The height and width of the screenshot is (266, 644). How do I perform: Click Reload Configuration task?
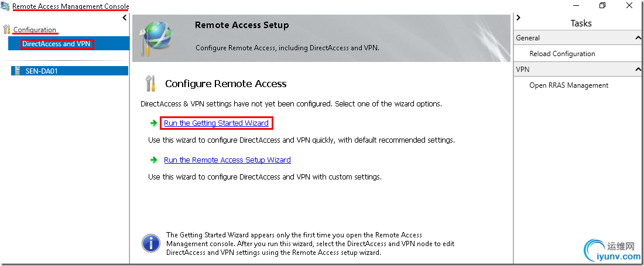(562, 54)
